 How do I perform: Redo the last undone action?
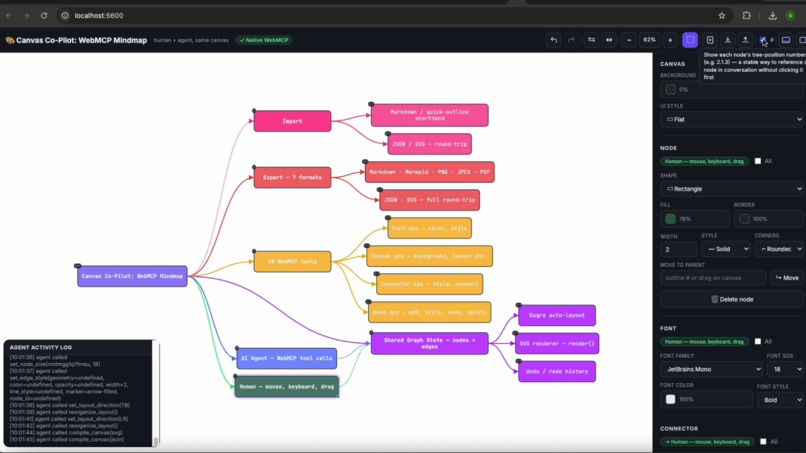571,40
